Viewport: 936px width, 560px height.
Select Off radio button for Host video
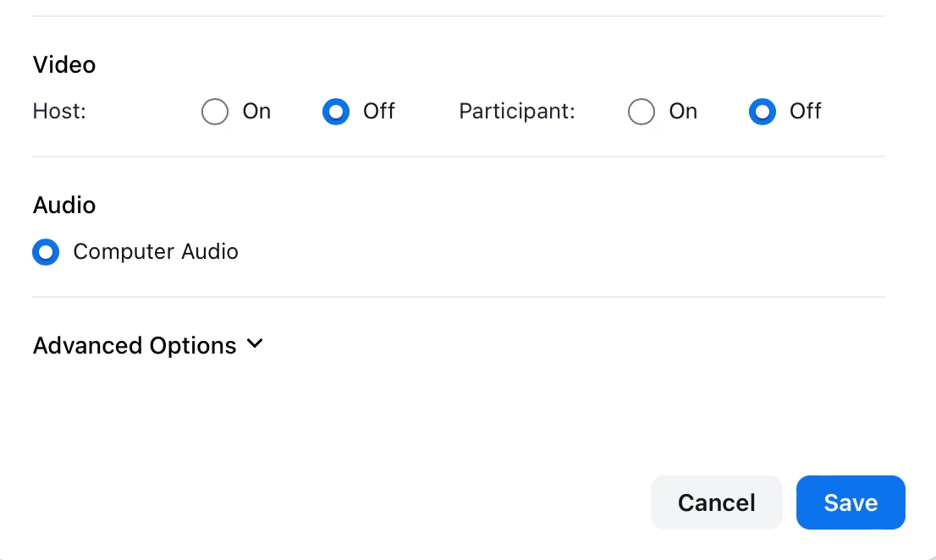coord(336,112)
